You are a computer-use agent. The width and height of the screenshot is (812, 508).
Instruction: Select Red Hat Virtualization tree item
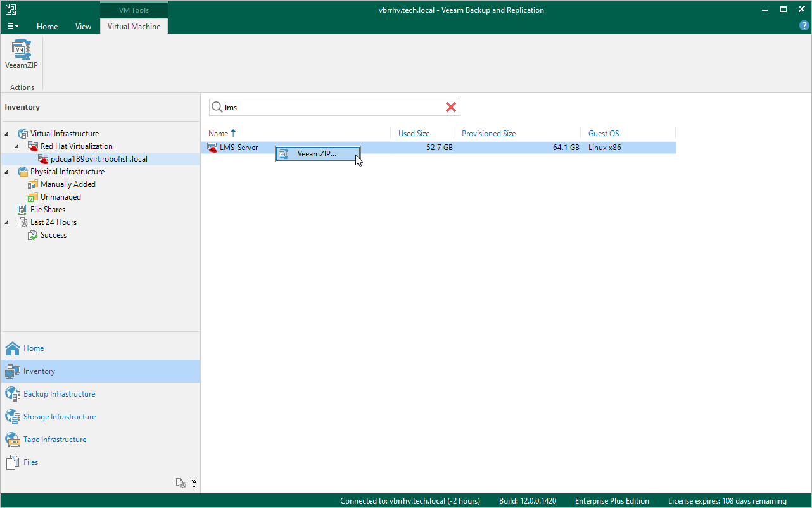(77, 146)
